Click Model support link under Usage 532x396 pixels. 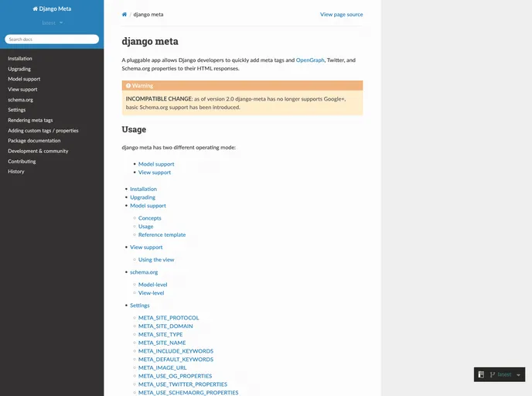156,164
